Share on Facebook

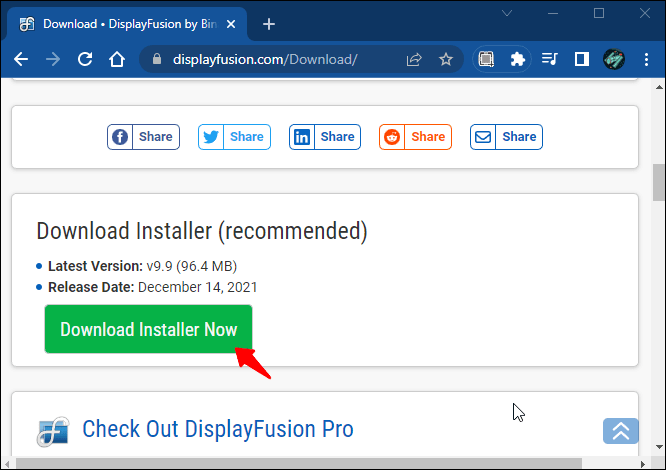click(x=144, y=137)
